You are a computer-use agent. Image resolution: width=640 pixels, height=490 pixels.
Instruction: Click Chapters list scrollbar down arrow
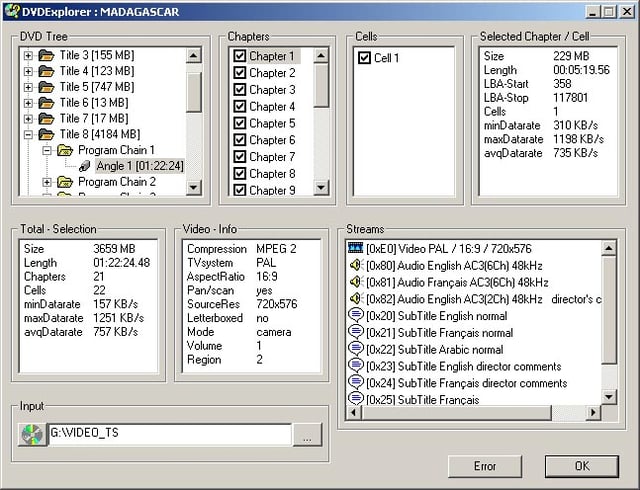click(321, 187)
